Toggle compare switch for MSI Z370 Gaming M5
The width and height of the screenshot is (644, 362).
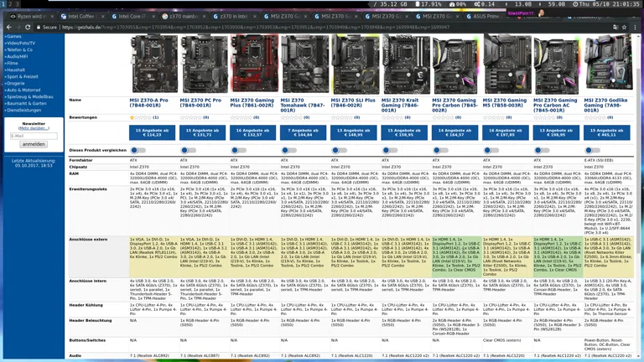pos(491,150)
